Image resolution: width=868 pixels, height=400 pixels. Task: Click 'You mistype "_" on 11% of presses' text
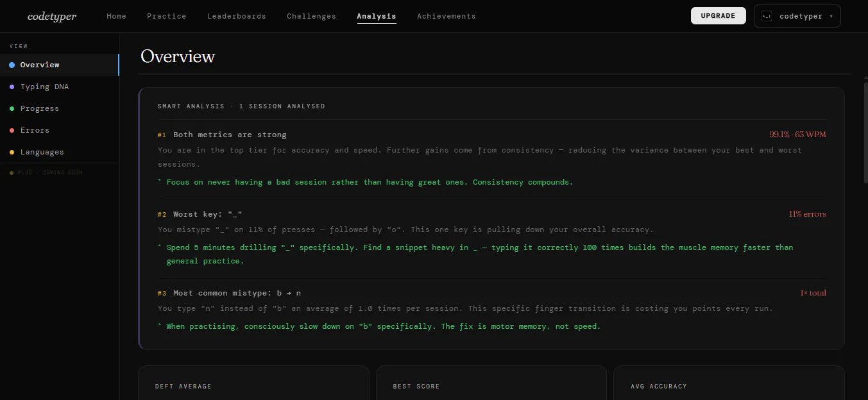click(405, 229)
